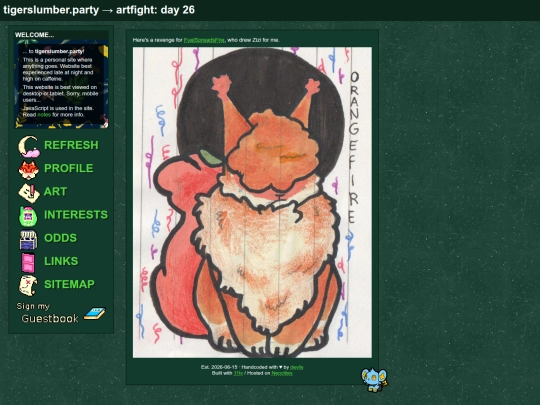The height and width of the screenshot is (405, 540).
Task: Click the blue book Guestbook icon
Action: tap(95, 313)
